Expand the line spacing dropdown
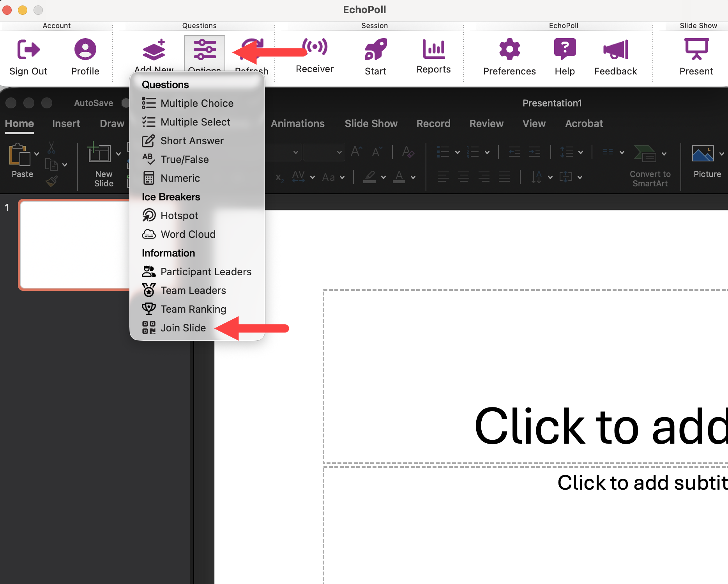728x584 pixels. click(581, 152)
